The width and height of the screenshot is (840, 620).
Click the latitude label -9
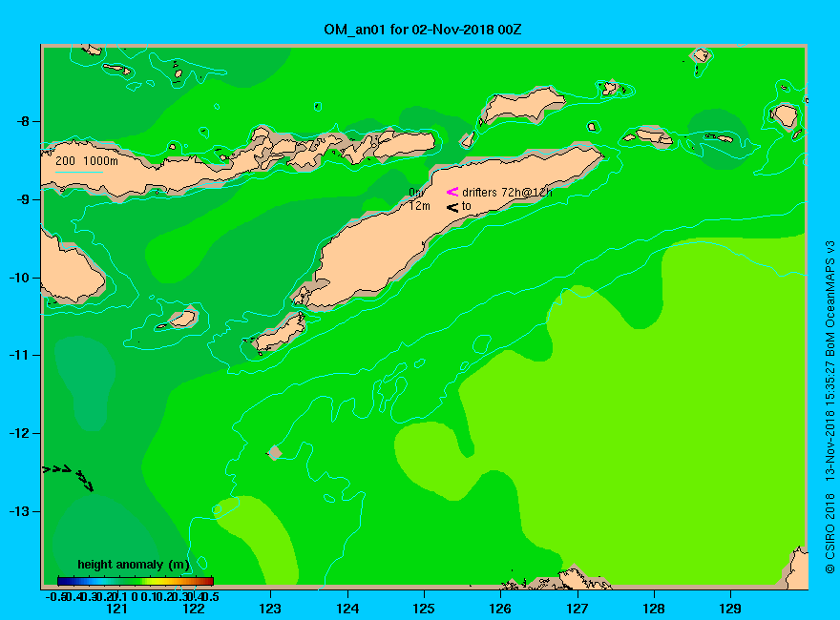click(x=23, y=199)
